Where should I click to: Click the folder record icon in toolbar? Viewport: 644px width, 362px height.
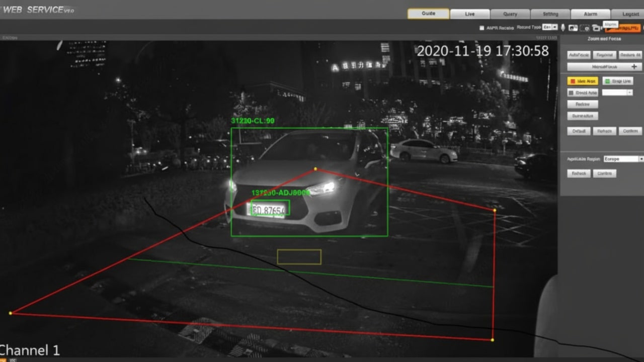596,28
